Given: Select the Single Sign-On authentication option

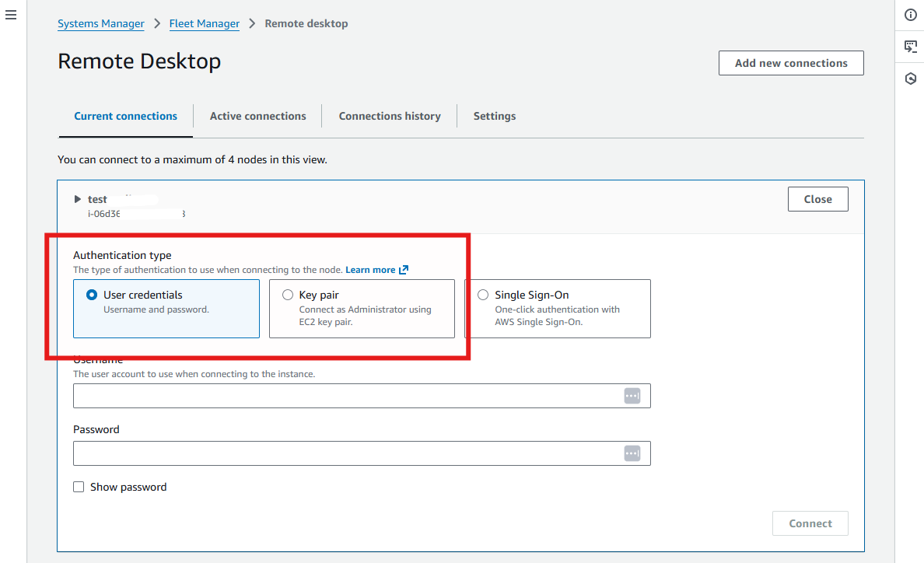Looking at the screenshot, I should click(x=483, y=294).
